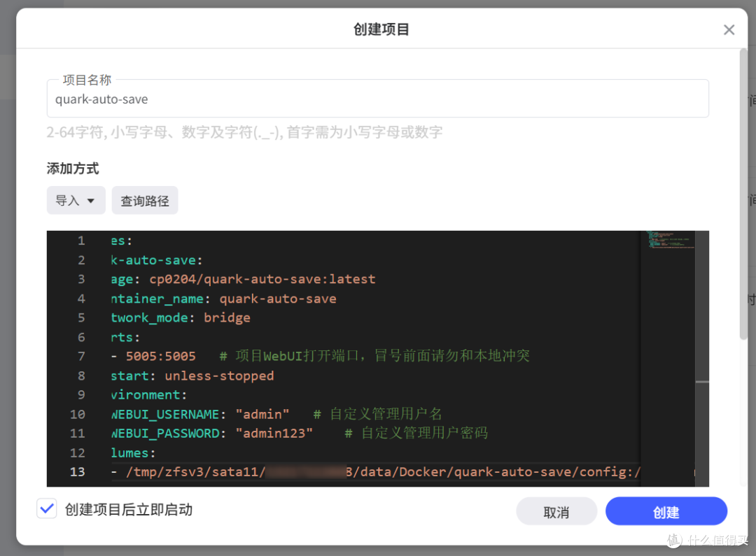Viewport: 756px width, 556px height.
Task: Click the code editor minimap preview
Action: (x=670, y=240)
